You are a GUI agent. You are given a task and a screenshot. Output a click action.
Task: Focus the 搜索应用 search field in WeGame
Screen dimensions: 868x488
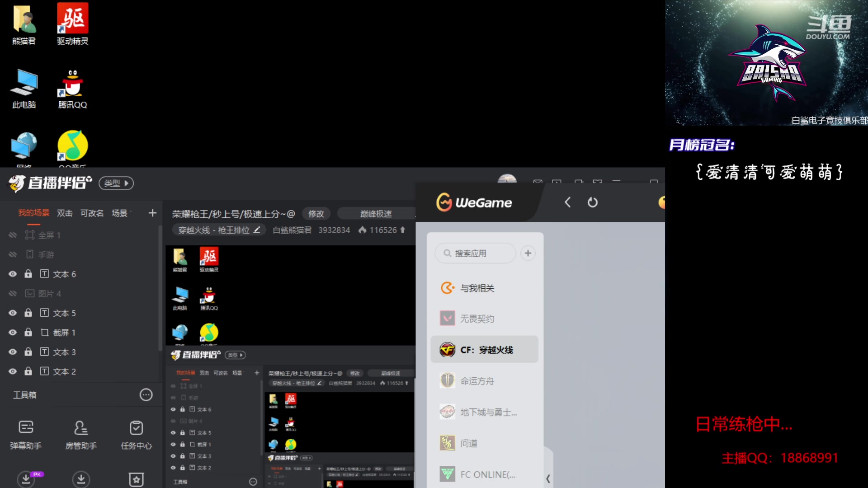[x=475, y=253]
